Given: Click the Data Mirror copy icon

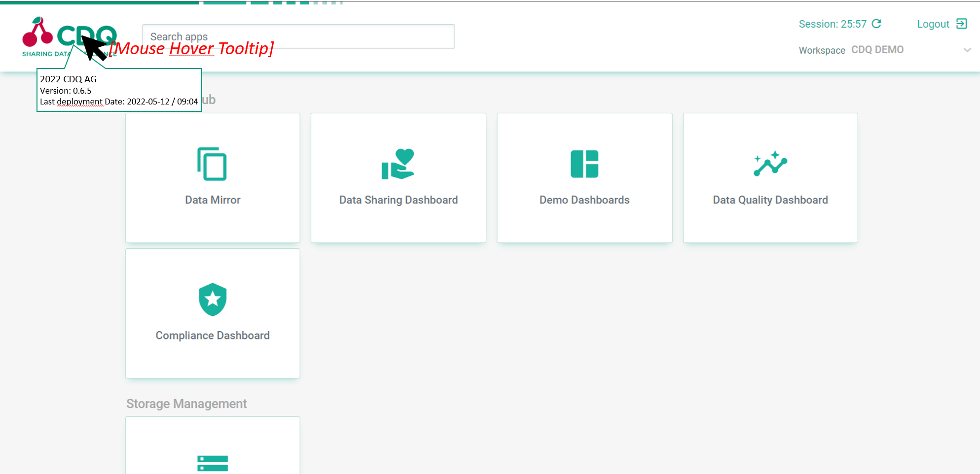Looking at the screenshot, I should coord(212,164).
